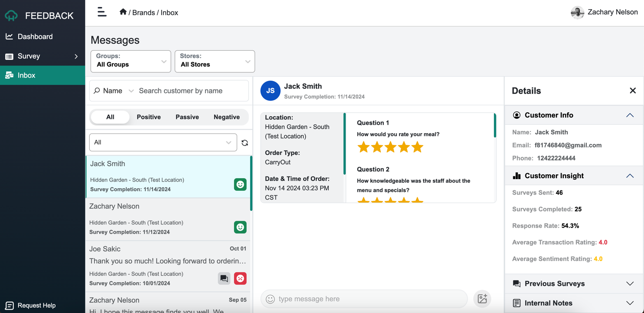Click the happy sentiment icon on Jack Smith's message
This screenshot has width=644, height=313.
(x=240, y=184)
